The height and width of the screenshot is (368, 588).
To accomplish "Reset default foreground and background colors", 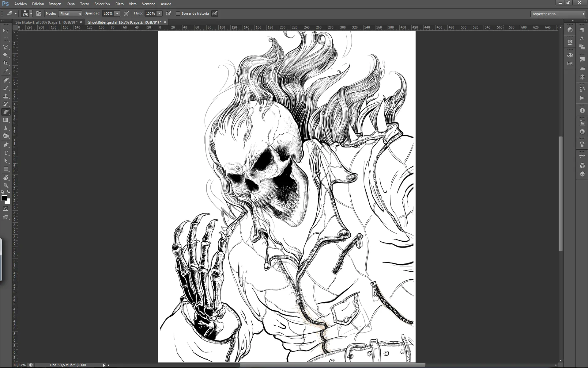I will pos(3,192).
